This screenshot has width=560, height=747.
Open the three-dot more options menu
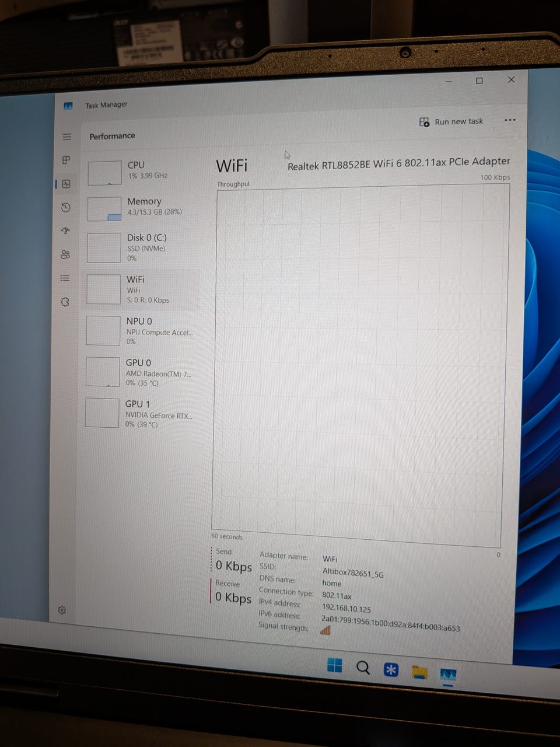coord(510,120)
